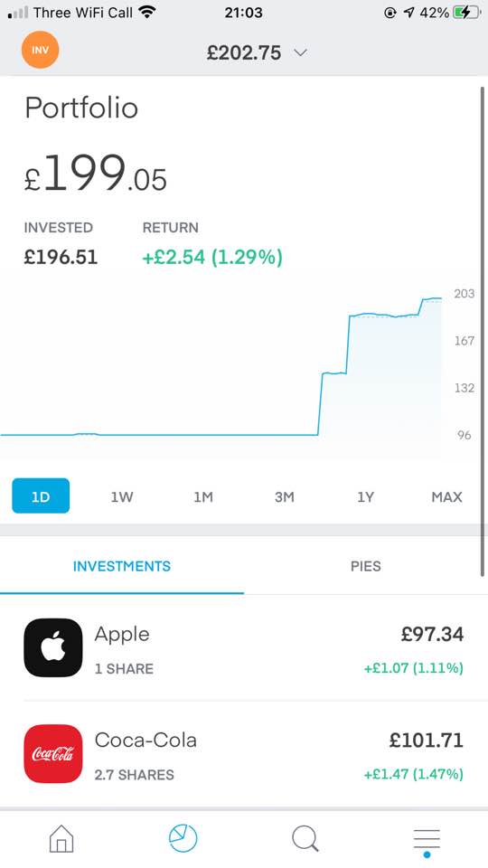
Task: Select the 1D chart range
Action: [41, 496]
